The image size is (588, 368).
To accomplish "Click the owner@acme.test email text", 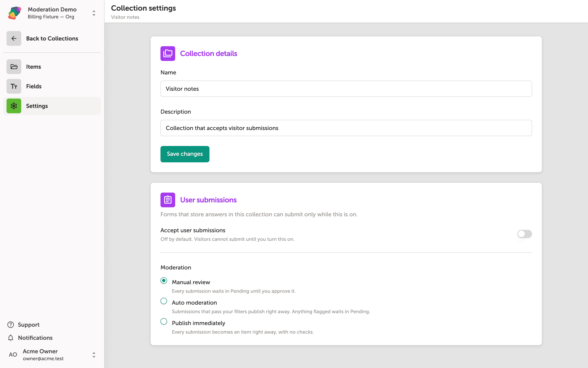I will [x=43, y=359].
